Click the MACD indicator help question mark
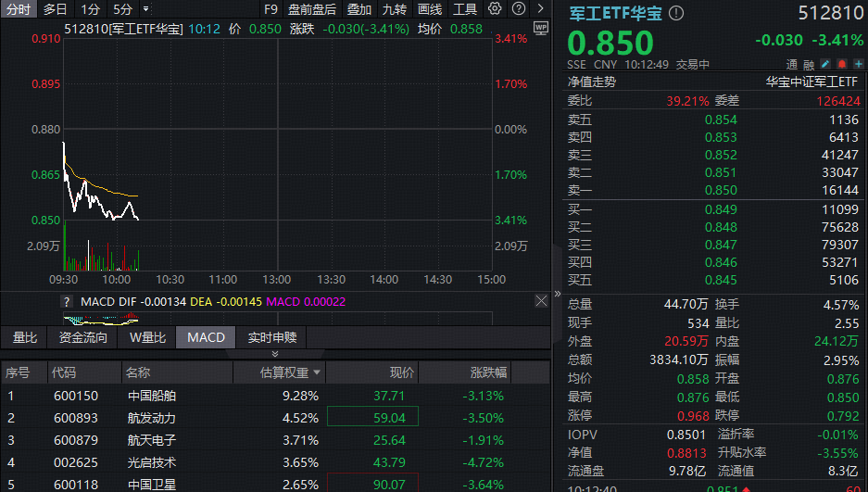 [67, 301]
